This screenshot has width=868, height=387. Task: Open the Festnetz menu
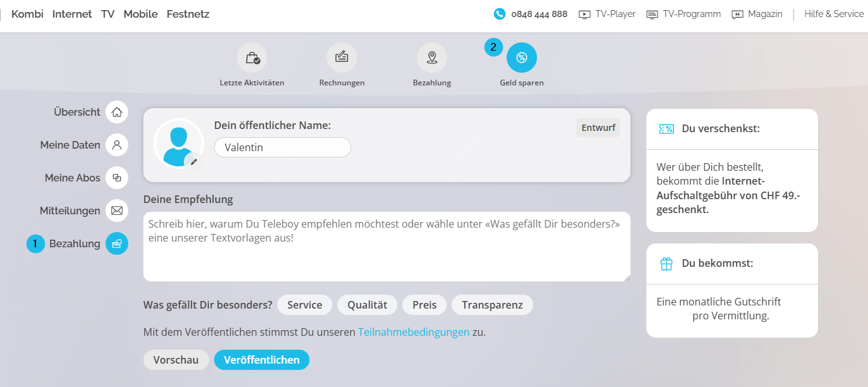point(188,14)
